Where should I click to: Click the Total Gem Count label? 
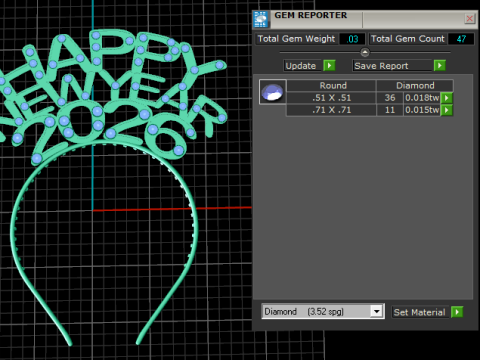[408, 39]
